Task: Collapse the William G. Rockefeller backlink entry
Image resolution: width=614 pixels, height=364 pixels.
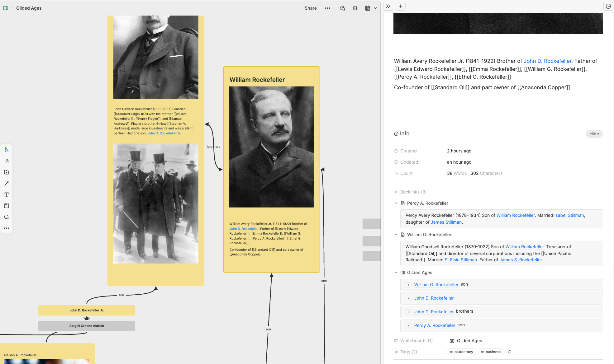Action: pos(396,235)
